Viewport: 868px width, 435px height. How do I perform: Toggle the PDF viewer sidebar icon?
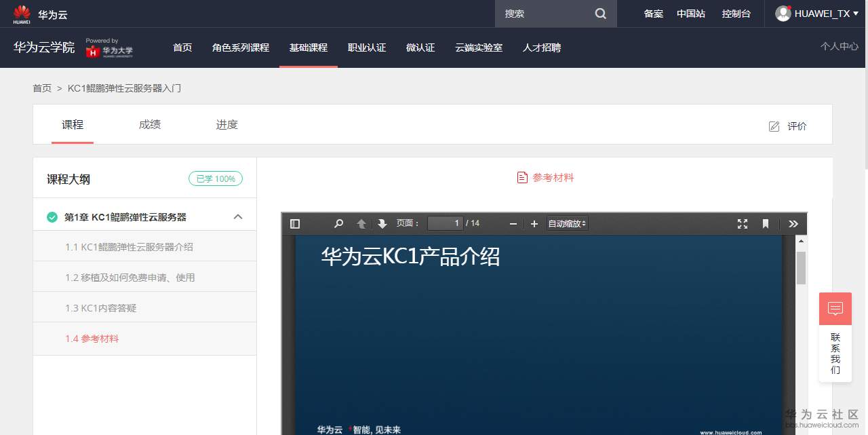[x=295, y=224]
